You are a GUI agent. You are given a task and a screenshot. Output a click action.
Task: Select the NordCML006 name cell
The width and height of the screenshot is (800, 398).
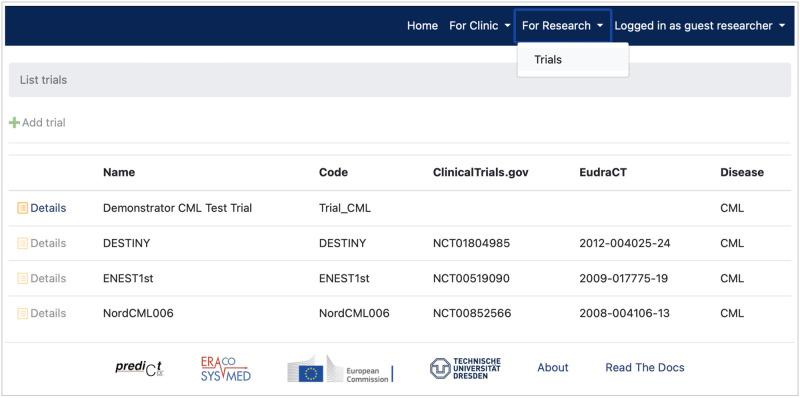click(138, 313)
